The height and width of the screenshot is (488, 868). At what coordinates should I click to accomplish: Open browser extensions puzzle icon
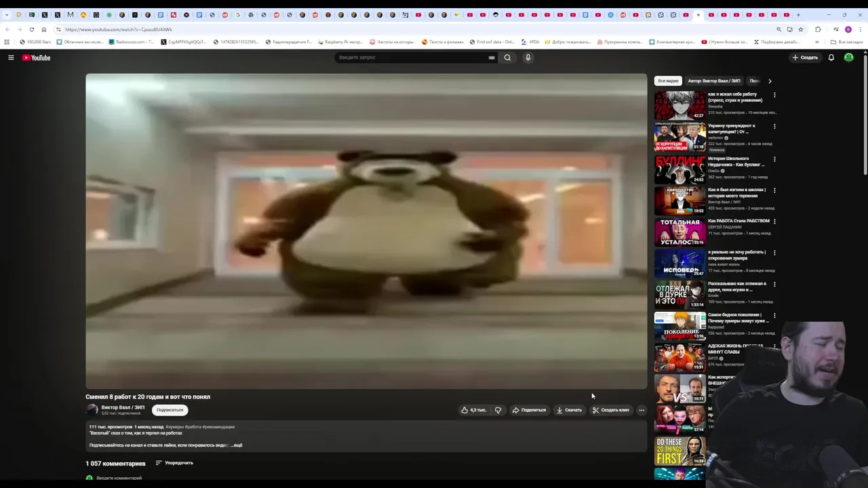coord(818,29)
